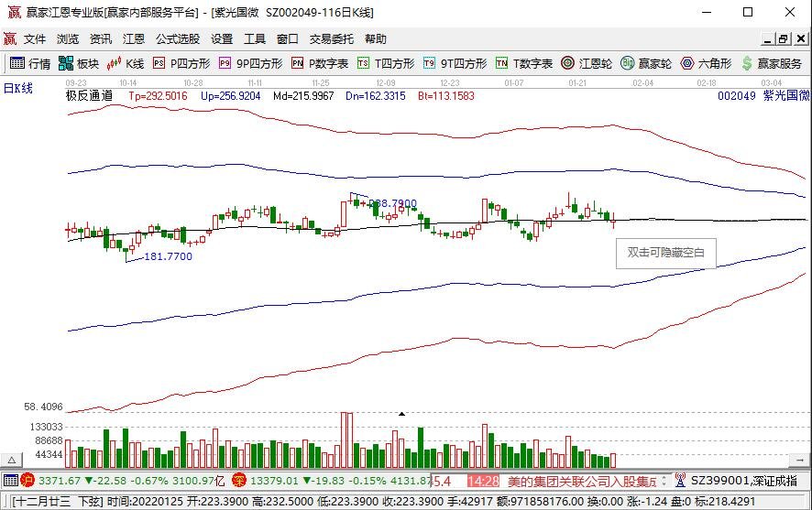
Task: Open the 帮助 menu
Action: click(376, 38)
